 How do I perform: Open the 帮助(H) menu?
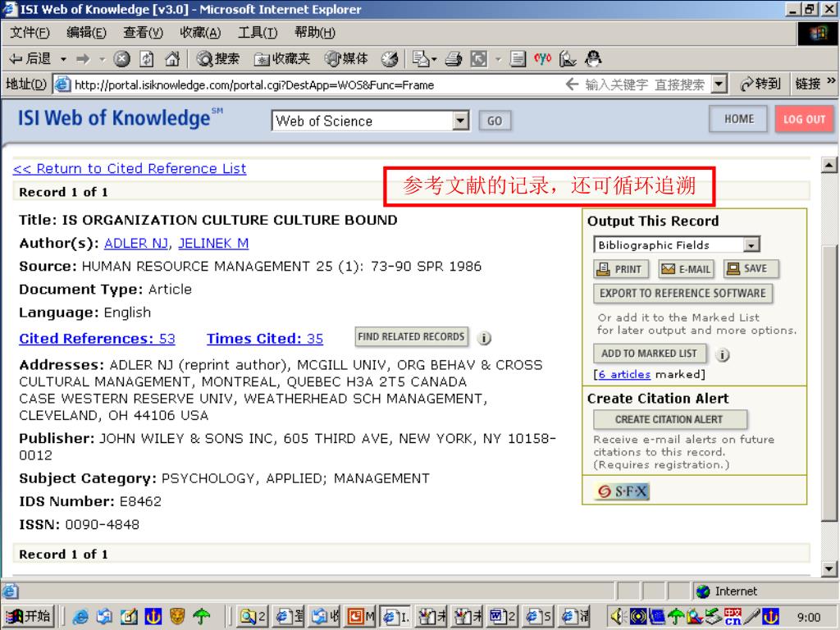tap(314, 33)
